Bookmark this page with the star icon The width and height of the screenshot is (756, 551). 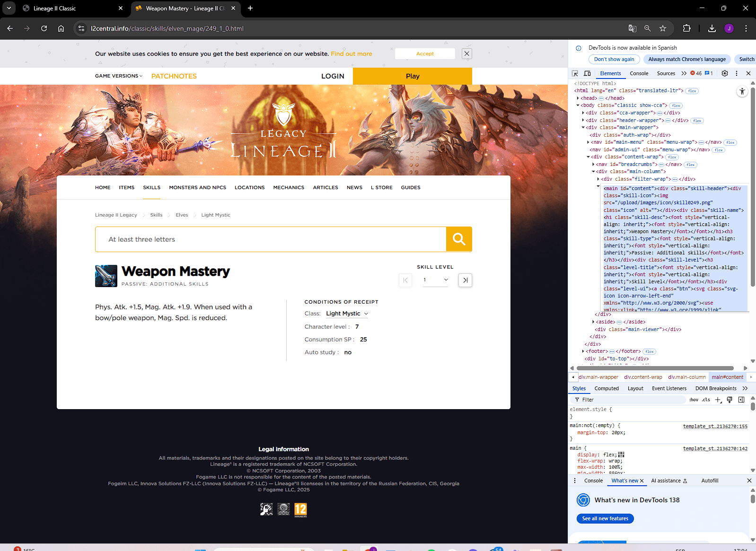click(662, 28)
